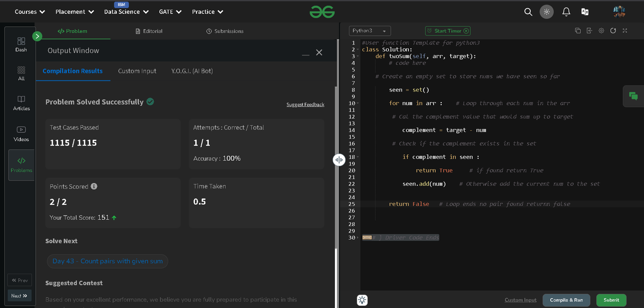Open Articles in the sidebar
Viewport: 644px width, 308px height.
(21, 103)
